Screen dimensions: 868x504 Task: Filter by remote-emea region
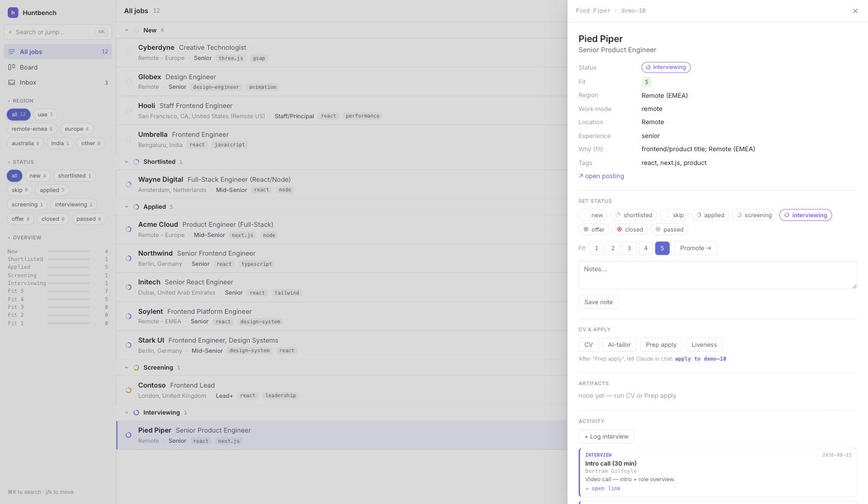tap(32, 129)
